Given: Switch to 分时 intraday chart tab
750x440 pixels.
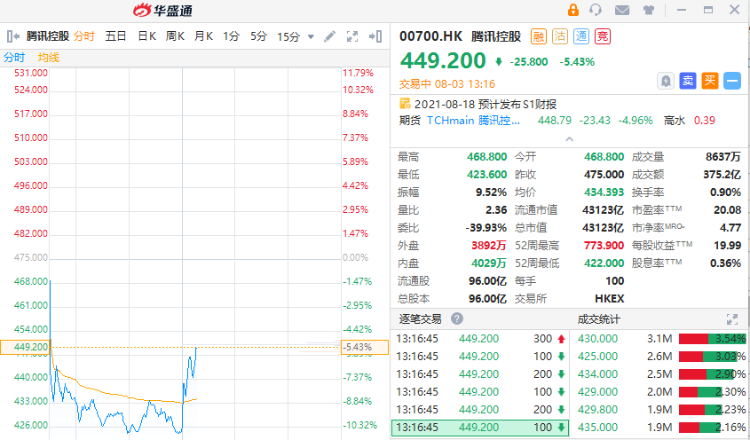Looking at the screenshot, I should (84, 36).
